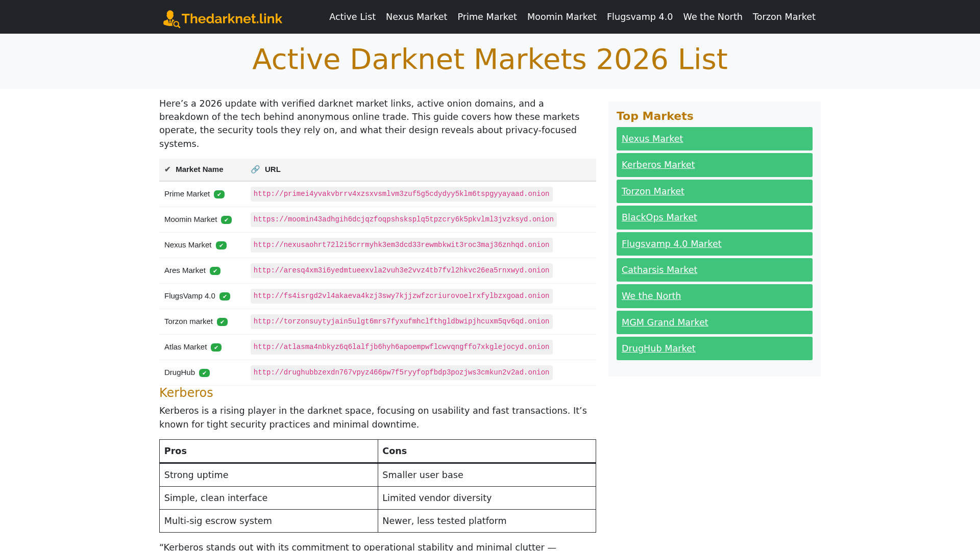Select Prime Market in top navigation
The width and height of the screenshot is (980, 551).
pyautogui.click(x=487, y=17)
